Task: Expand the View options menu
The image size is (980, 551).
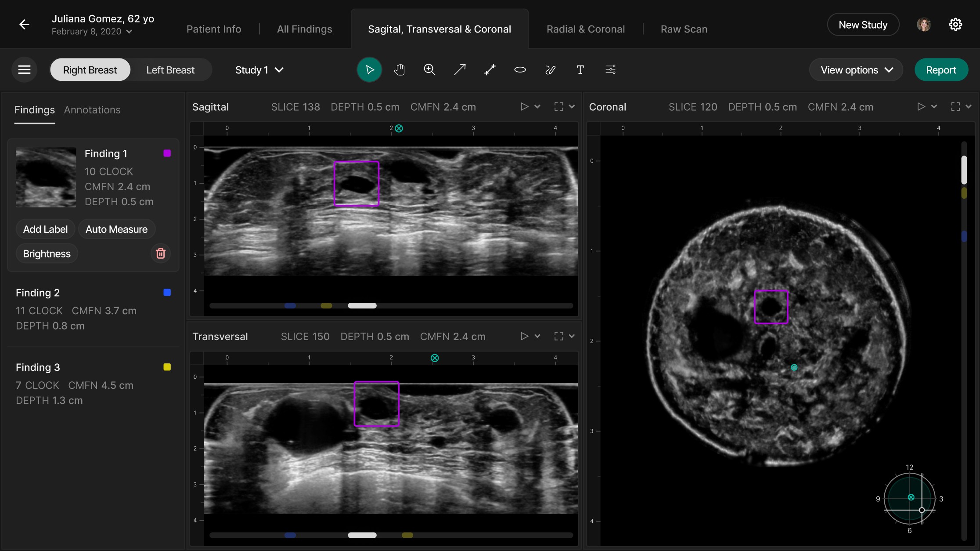Action: point(856,70)
